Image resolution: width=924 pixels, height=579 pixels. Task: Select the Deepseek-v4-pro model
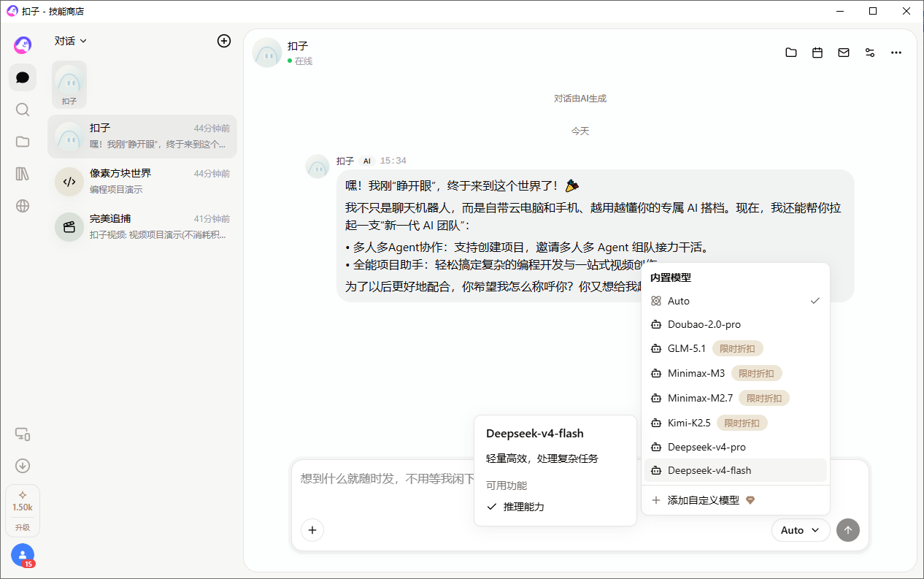pos(736,447)
